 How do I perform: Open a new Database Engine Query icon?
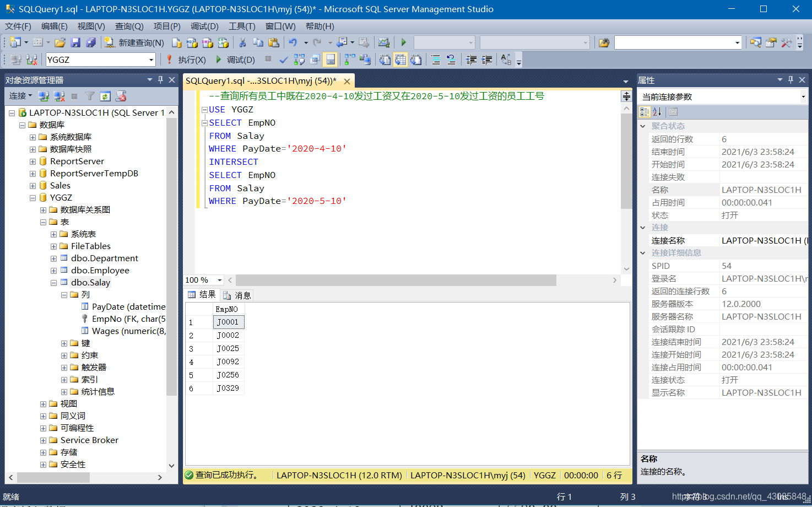coord(176,42)
